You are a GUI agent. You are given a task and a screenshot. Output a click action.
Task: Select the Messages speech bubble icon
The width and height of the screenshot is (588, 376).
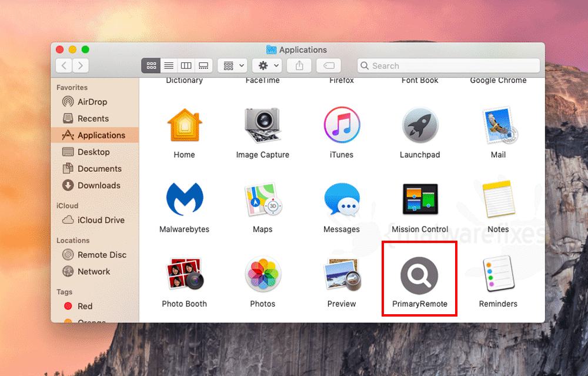click(342, 199)
